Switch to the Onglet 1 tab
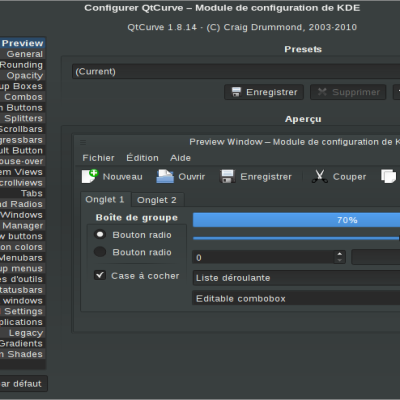This screenshot has width=400, height=400. [105, 200]
